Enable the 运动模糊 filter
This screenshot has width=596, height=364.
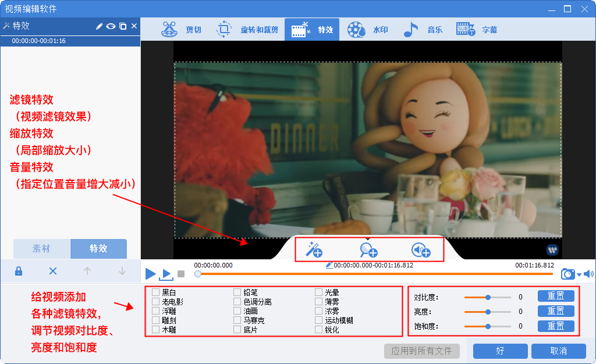[x=318, y=320]
